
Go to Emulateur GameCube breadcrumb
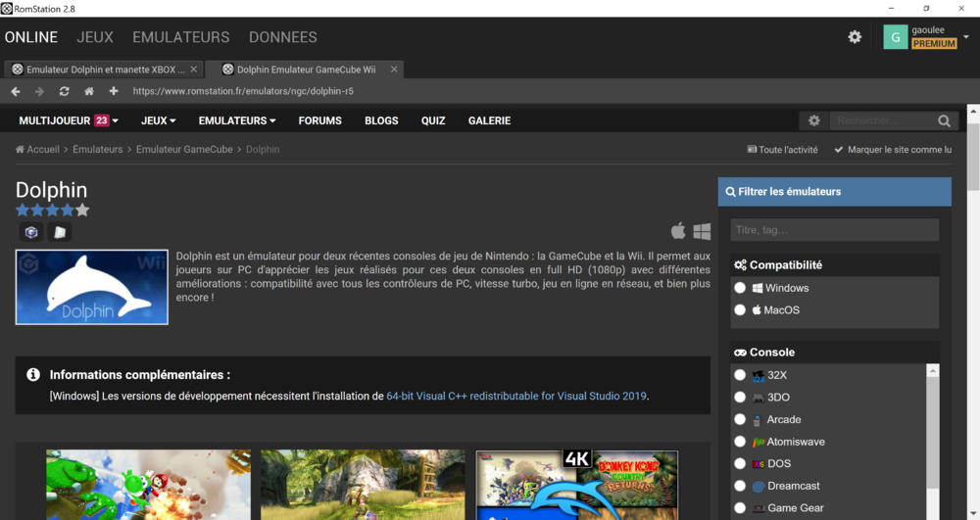coord(184,149)
